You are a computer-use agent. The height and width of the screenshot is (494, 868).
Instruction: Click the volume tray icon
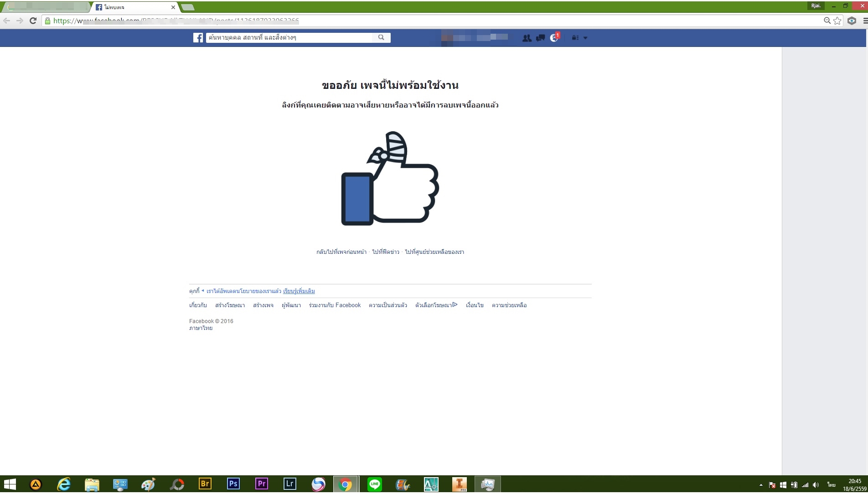[816, 485]
